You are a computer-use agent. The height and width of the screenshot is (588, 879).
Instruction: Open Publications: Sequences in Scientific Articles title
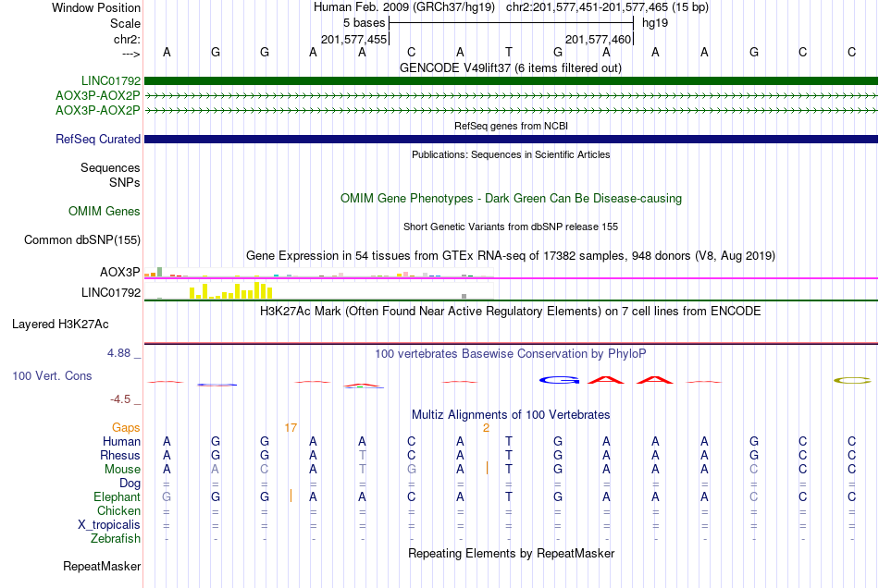[511, 154]
